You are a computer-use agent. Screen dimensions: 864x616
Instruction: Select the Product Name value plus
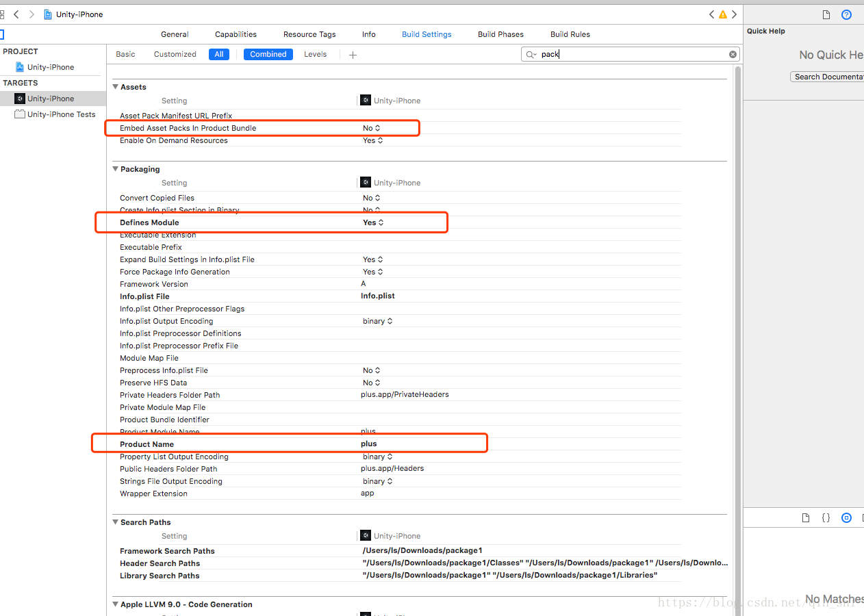pos(368,444)
